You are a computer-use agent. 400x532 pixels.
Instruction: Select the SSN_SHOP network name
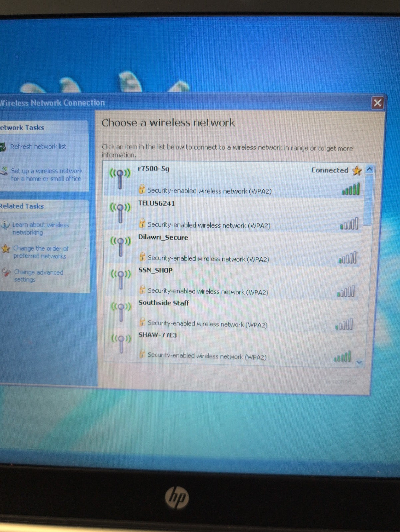tap(155, 270)
